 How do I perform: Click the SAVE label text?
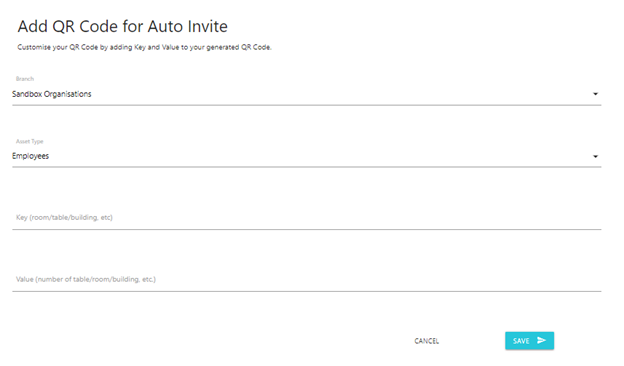pyautogui.click(x=521, y=341)
